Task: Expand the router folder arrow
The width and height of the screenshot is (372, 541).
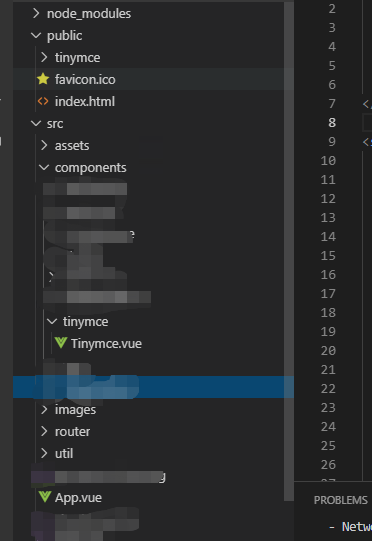Action: pyautogui.click(x=44, y=431)
